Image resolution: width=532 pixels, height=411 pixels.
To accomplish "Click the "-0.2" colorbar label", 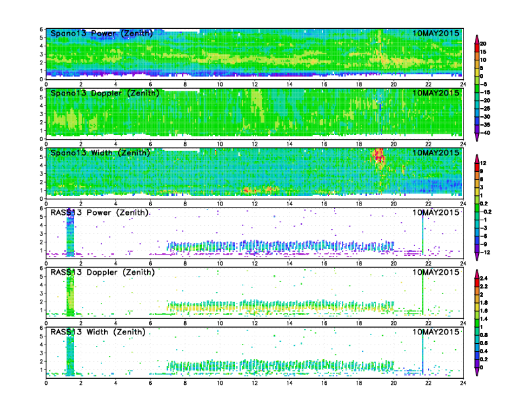I will [x=486, y=212].
